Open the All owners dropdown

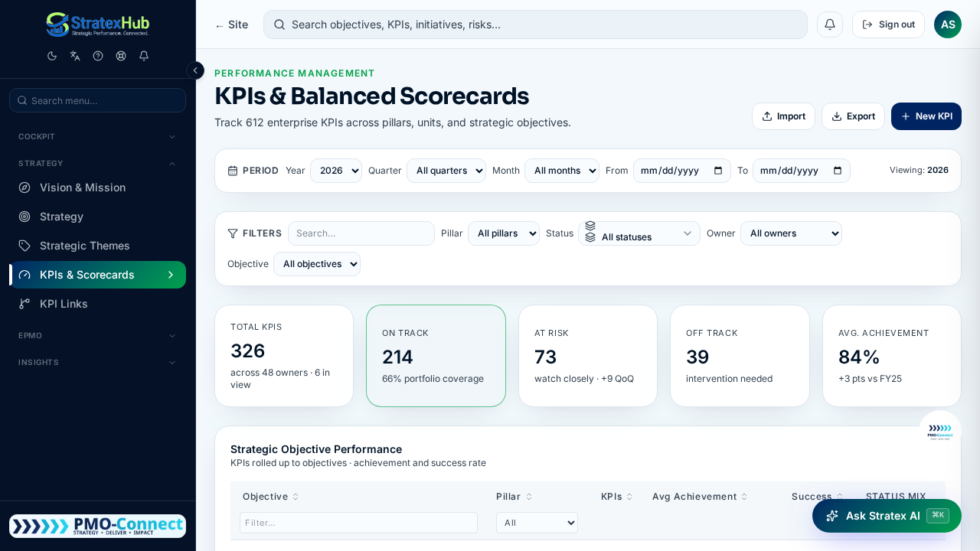pos(791,233)
